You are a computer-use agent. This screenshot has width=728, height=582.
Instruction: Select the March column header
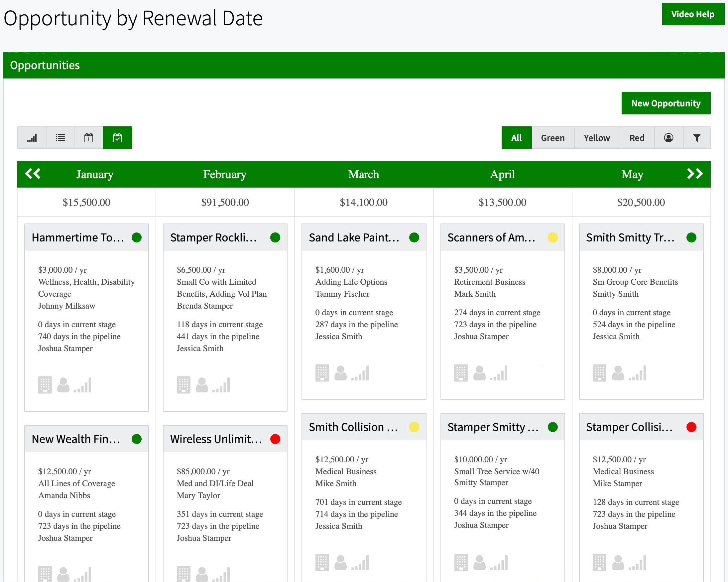point(364,174)
